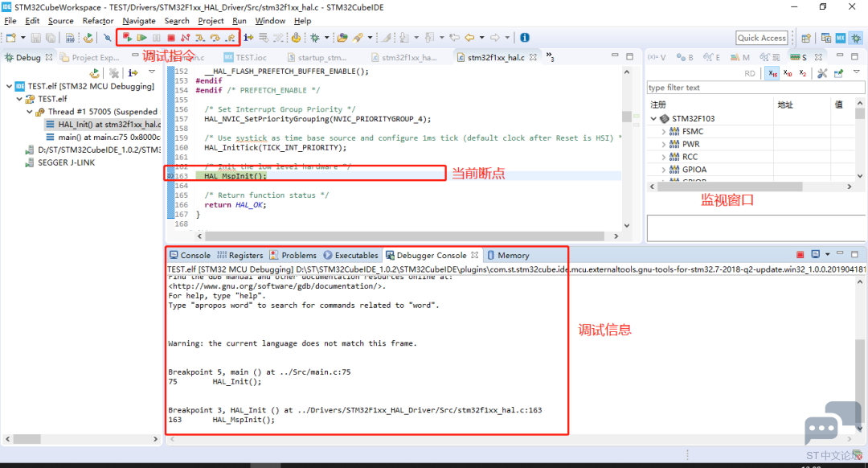Collapse the STM32F103 node
The width and height of the screenshot is (868, 468).
653,118
